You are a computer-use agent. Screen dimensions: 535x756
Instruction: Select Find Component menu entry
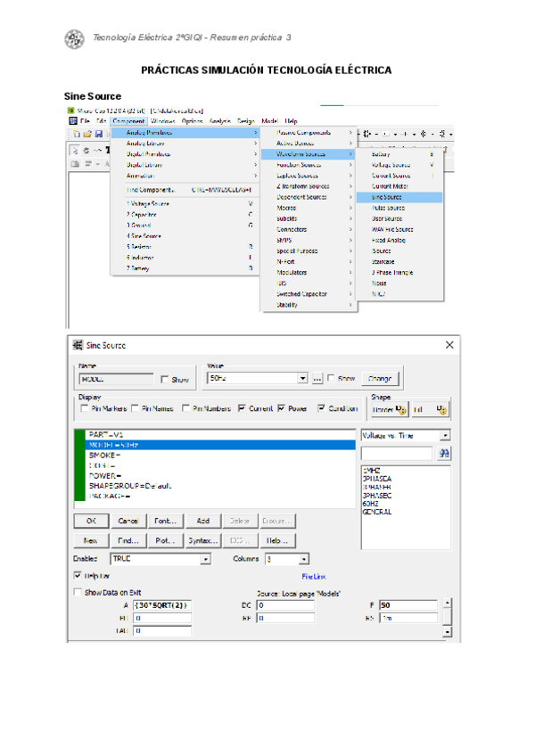(x=185, y=190)
